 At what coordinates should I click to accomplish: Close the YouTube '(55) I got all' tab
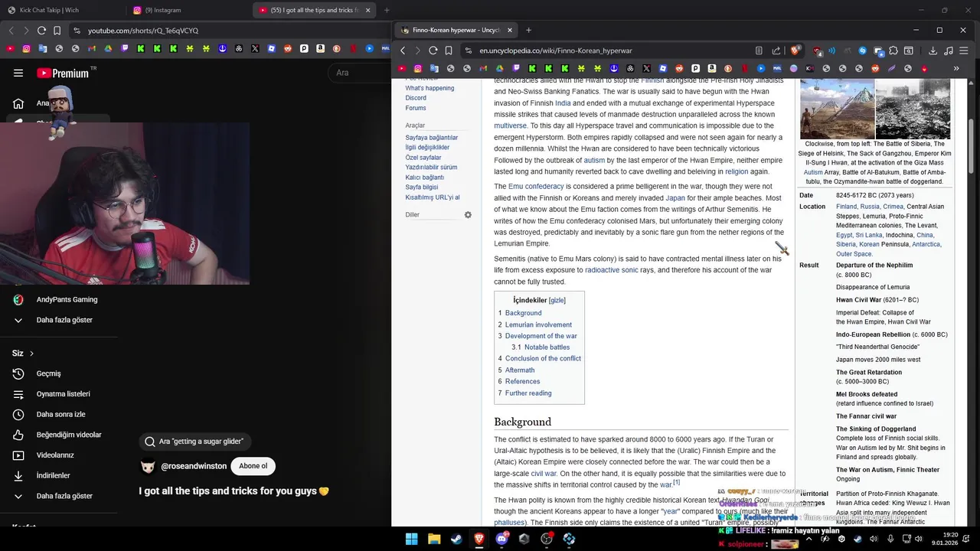click(x=367, y=10)
